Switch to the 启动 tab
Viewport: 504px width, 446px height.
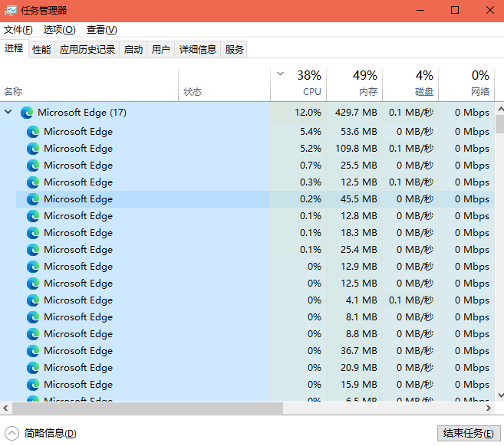point(133,50)
